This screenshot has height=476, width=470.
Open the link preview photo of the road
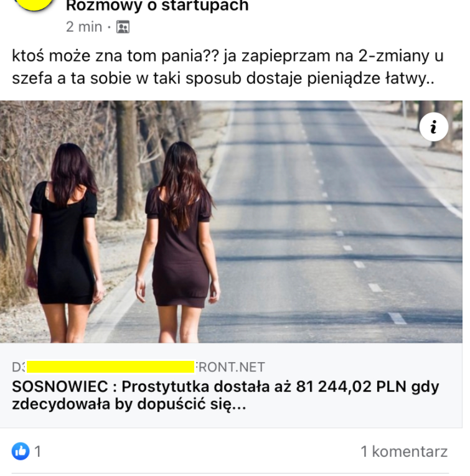[231, 222]
